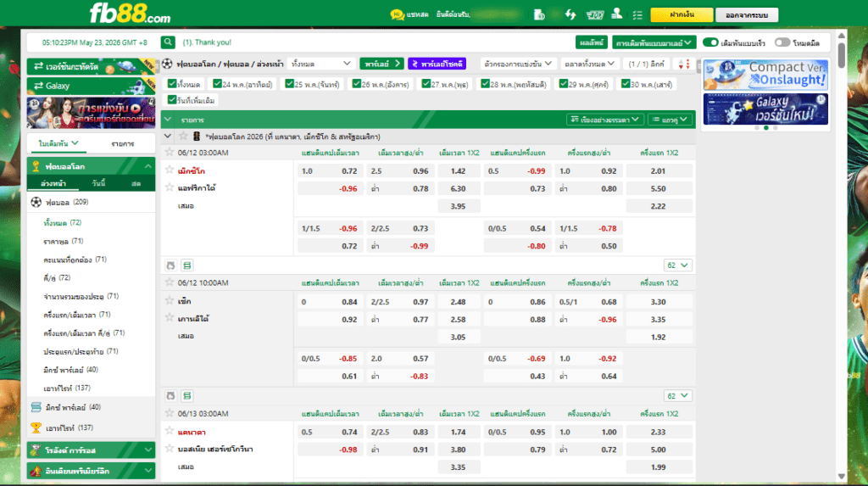
Task: Expand the อินเดียนพรีเมียร์ลีก section
Action: click(x=92, y=471)
